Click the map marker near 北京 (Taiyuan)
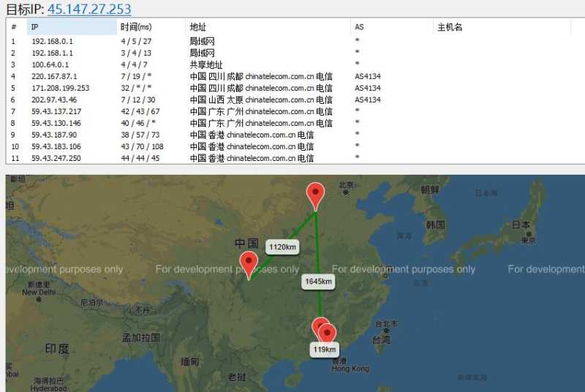This screenshot has height=392, width=585. tap(315, 196)
